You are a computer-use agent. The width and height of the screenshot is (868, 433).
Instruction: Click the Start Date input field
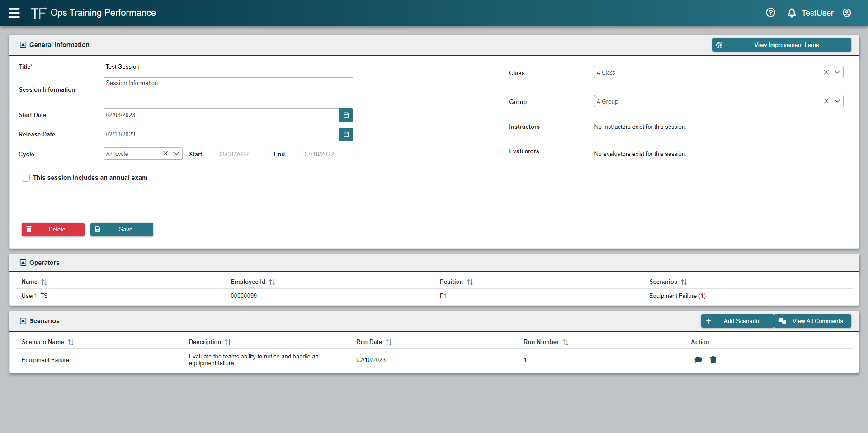click(222, 115)
